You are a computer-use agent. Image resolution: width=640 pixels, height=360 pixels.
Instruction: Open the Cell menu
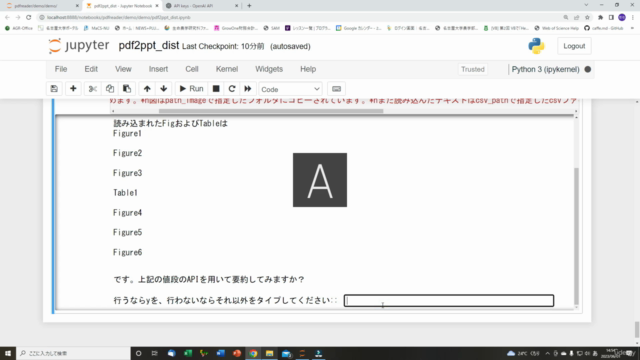(192, 69)
